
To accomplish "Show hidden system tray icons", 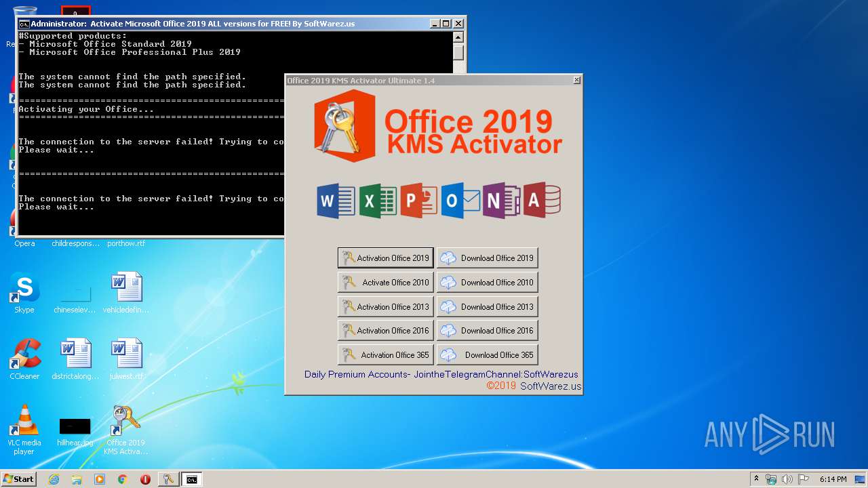I will pyautogui.click(x=757, y=479).
